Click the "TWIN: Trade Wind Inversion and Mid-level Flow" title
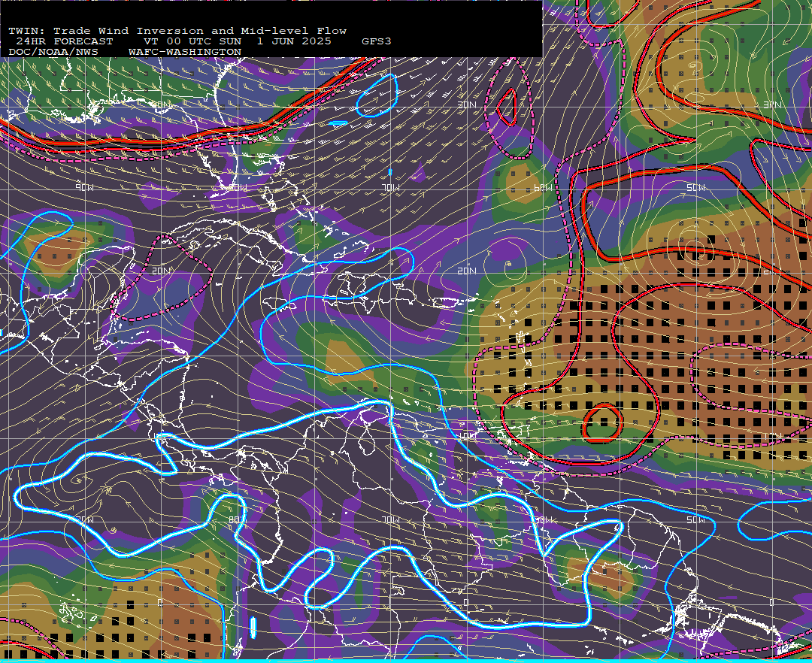This screenshot has height=663, width=812. click(177, 31)
